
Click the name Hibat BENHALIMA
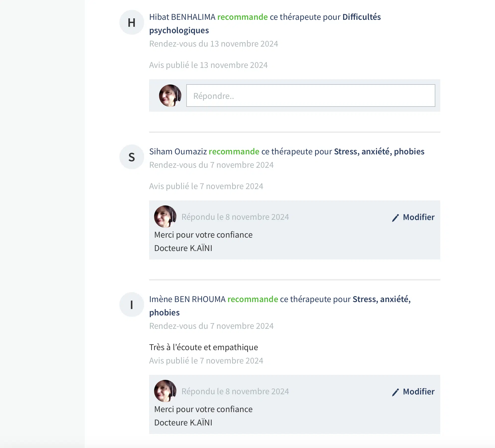click(182, 17)
